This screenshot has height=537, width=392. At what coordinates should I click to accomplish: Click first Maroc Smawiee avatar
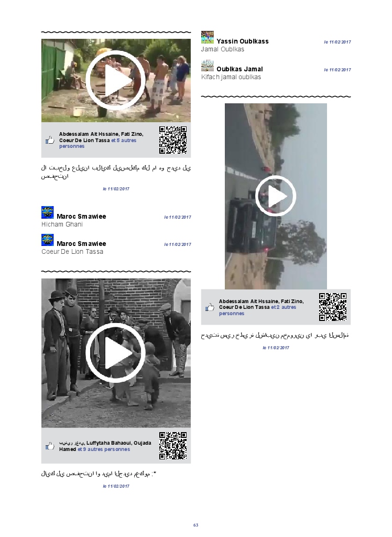pos(48,212)
